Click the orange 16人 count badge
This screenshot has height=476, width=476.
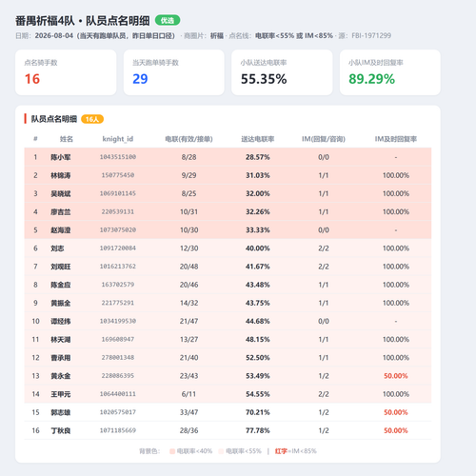[92, 119]
